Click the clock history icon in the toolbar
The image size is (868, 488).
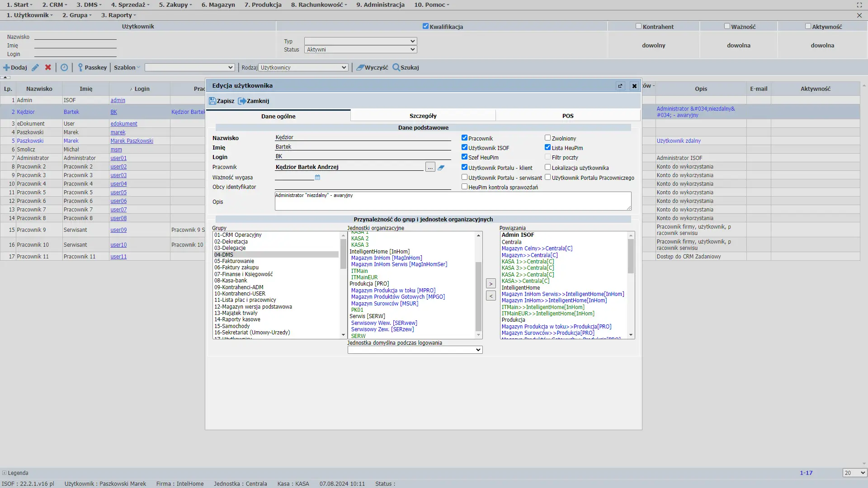click(64, 68)
